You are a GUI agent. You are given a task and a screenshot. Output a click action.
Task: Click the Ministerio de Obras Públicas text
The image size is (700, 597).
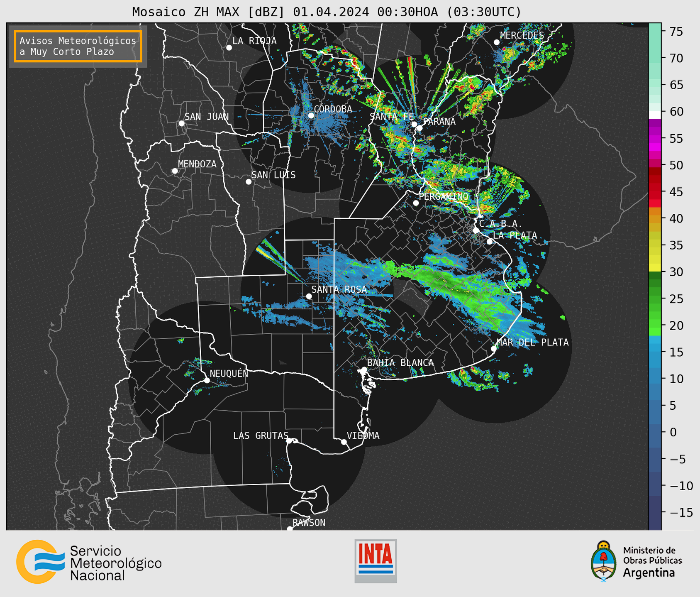click(652, 555)
